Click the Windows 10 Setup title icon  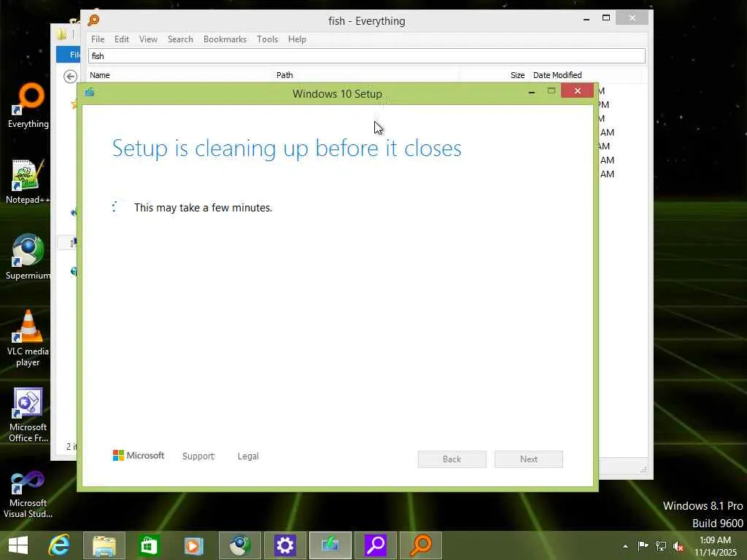[90, 92]
